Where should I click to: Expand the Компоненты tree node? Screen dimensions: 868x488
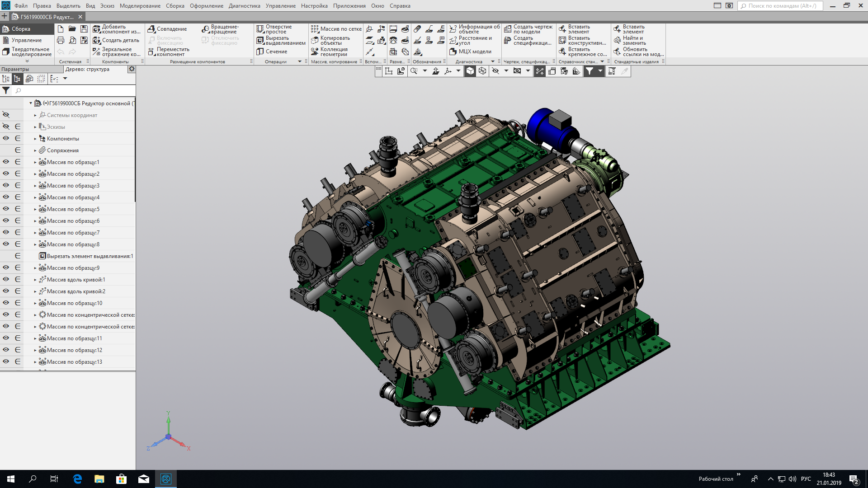pos(35,139)
